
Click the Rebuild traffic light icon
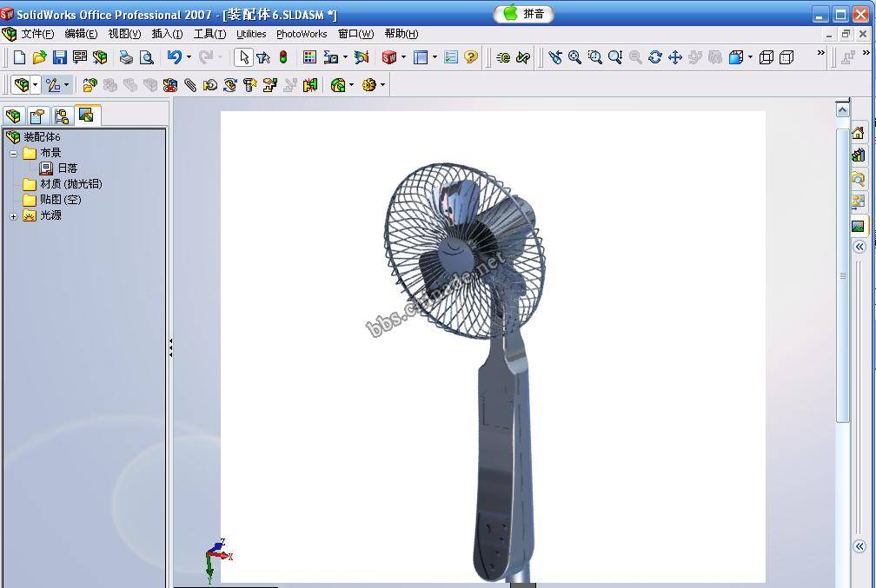pos(283,57)
